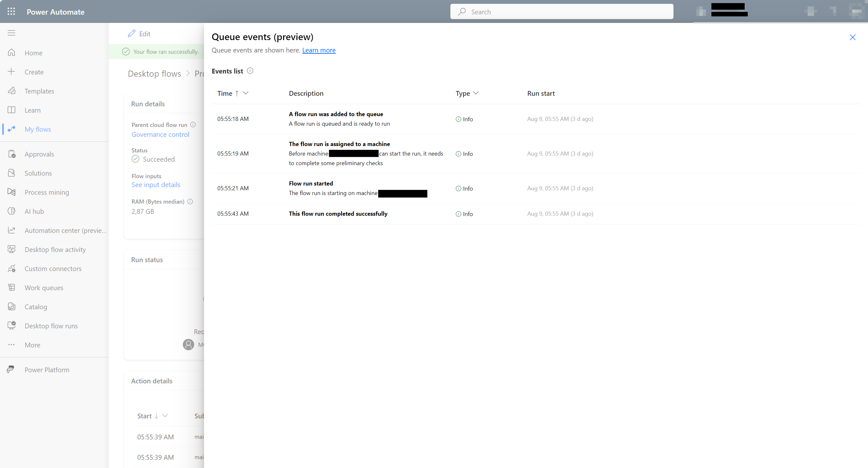Viewport: 868px width, 468px height.
Task: Navigate to Desktop flow activity
Action: [55, 249]
